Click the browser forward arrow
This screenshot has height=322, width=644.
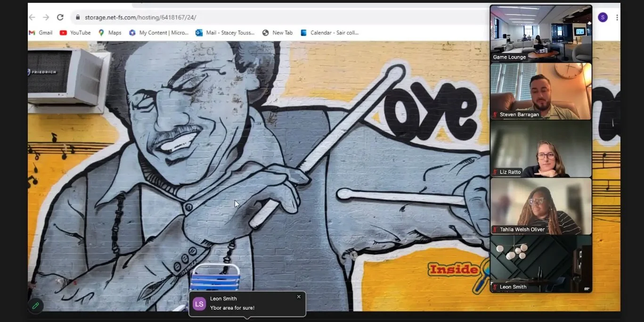click(46, 17)
